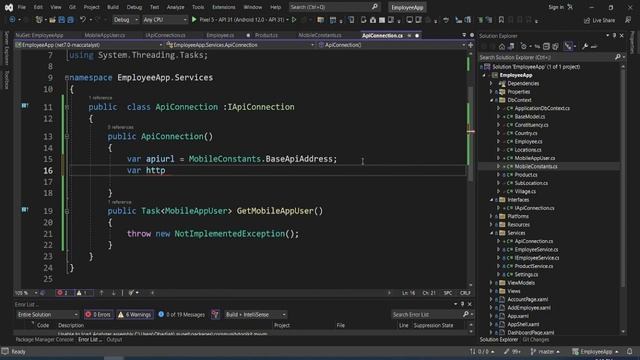This screenshot has width=640, height=360.
Task: Open the Build menu
Action: [113, 7]
